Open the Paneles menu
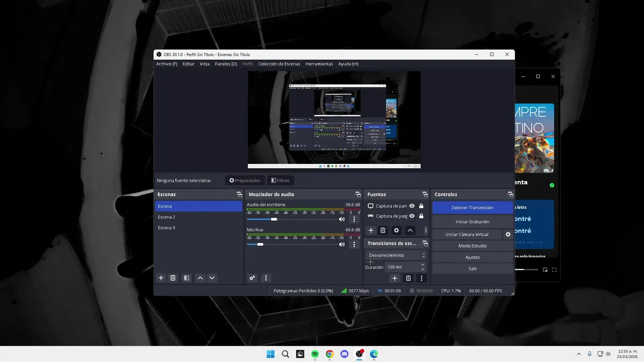 [x=226, y=64]
